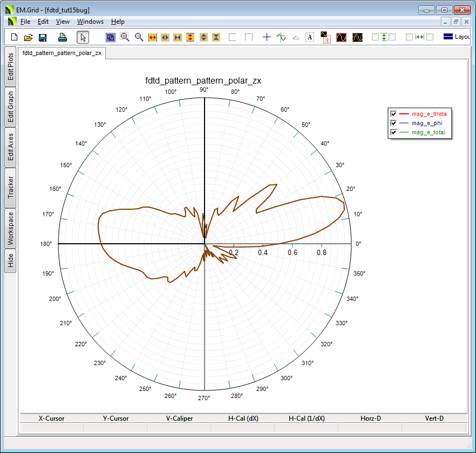Image resolution: width=476 pixels, height=453 pixels.
Task: Open the Tracker side panel
Action: coord(10,188)
